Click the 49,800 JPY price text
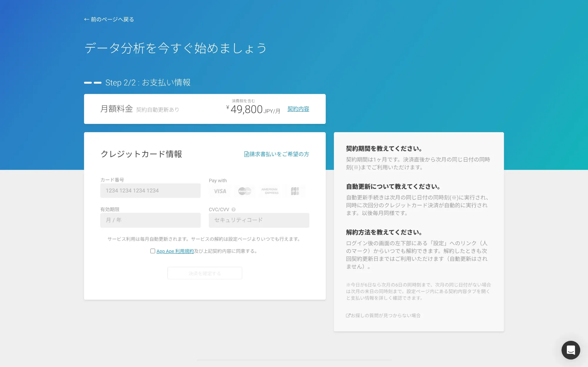The image size is (588, 367). [247, 109]
